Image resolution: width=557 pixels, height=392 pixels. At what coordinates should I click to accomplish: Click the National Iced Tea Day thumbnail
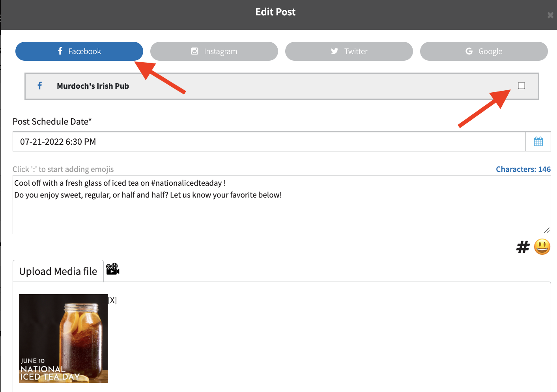coord(63,338)
